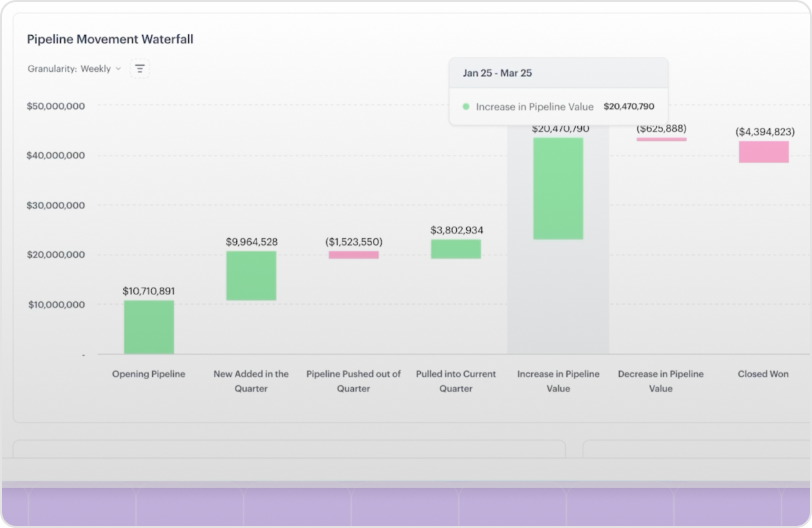Click the $3,802,934 value label
Screen dimensions: 812x528
pyautogui.click(x=457, y=230)
